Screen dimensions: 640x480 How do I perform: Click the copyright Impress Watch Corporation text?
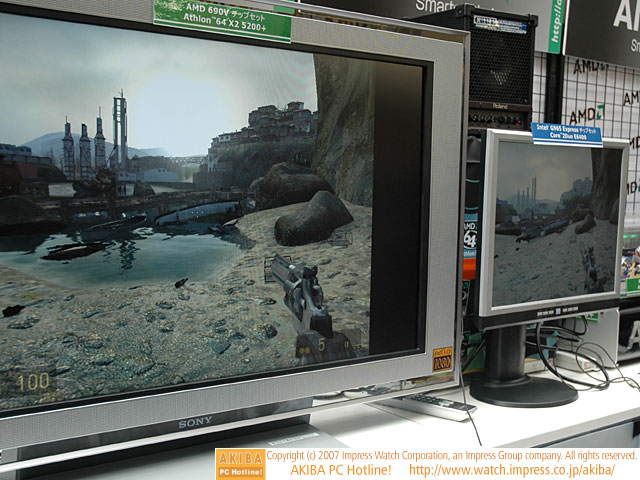(x=452, y=455)
